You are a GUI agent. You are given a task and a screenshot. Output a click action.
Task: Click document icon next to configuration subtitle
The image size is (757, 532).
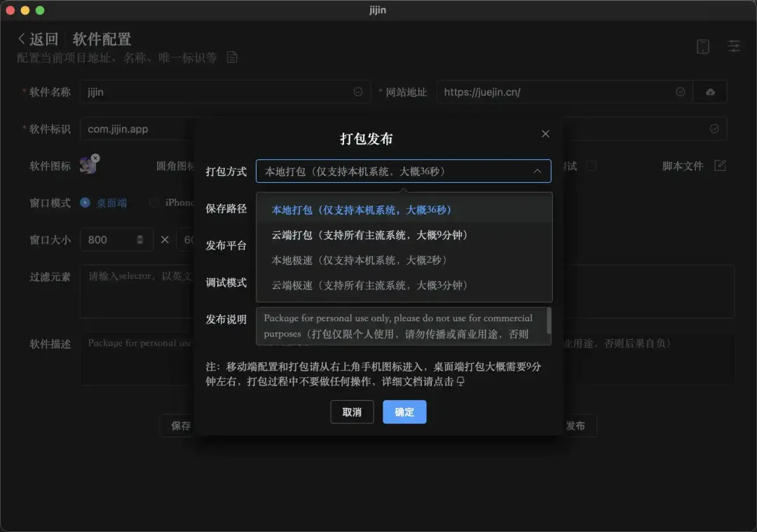[231, 57]
